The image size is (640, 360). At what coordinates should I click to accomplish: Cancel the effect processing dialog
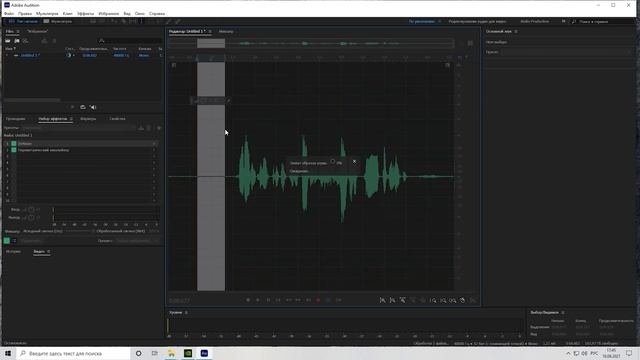click(354, 162)
